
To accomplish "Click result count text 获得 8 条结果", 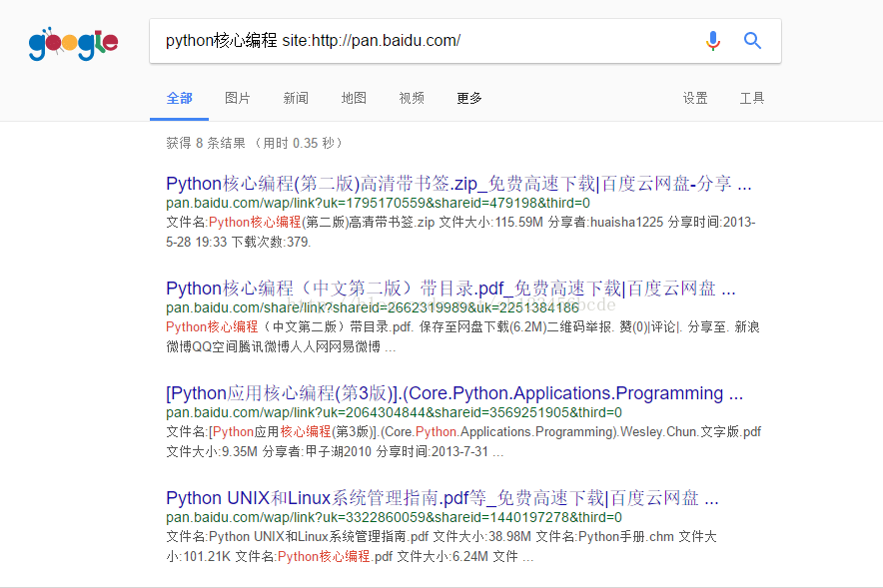I will click(206, 143).
